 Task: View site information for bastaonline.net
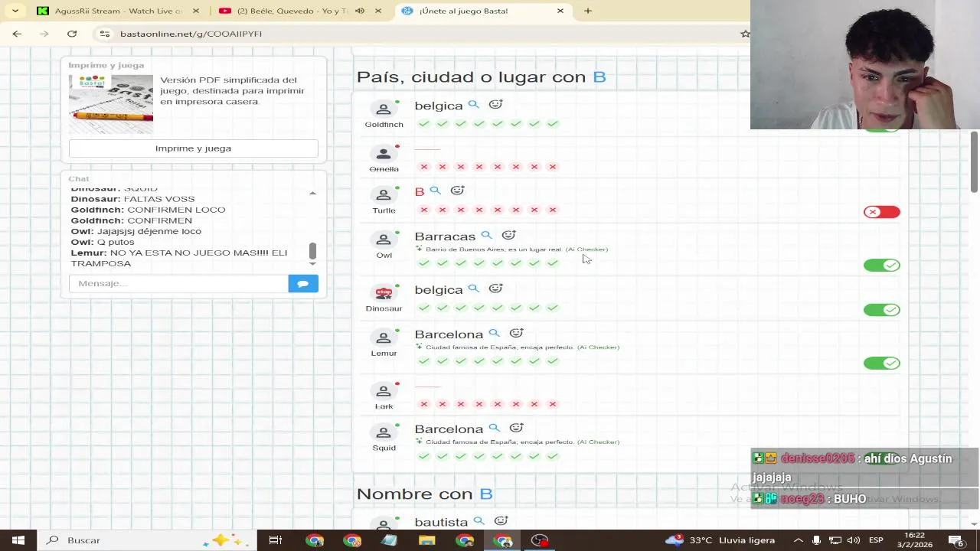[105, 34]
